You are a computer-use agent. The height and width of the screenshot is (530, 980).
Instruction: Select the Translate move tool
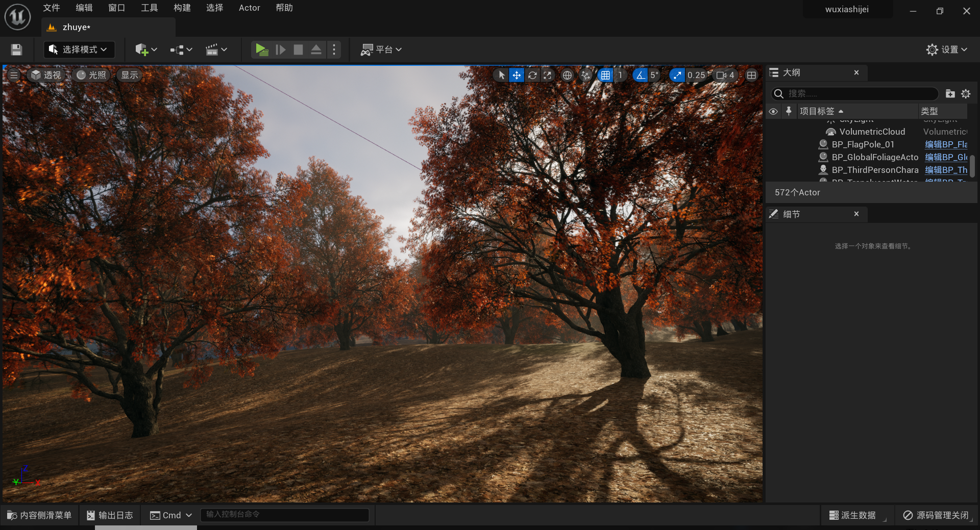click(x=517, y=75)
